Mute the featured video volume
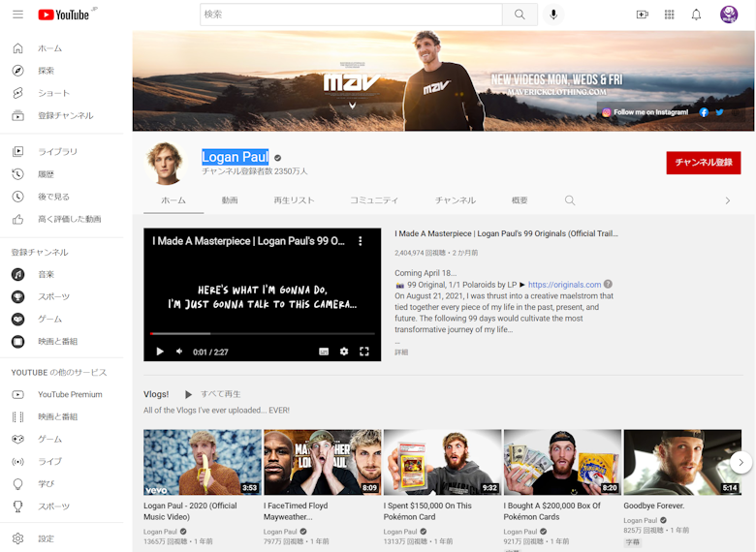This screenshot has width=756, height=552. point(179,352)
